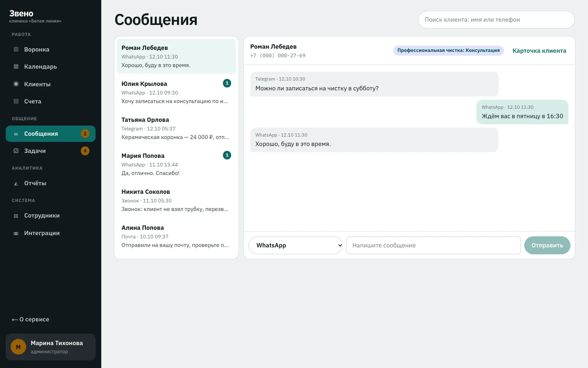Open Татьяна Орлова conversation

(176, 128)
